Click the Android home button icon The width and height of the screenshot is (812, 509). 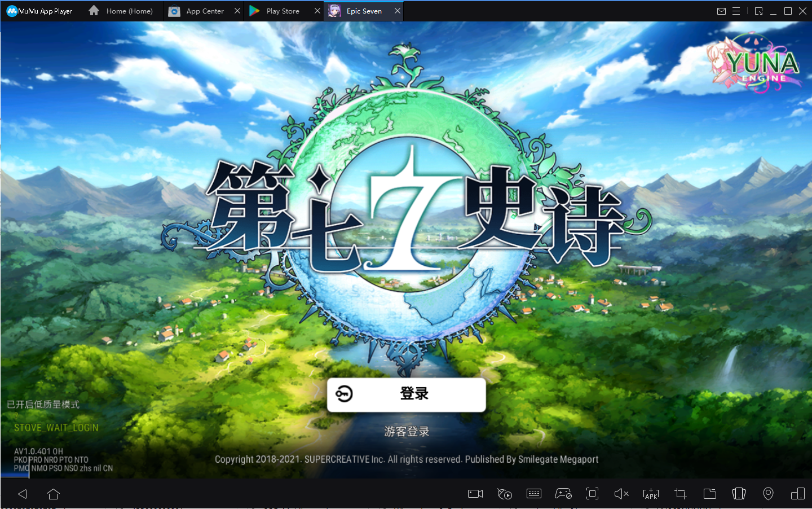click(x=54, y=494)
